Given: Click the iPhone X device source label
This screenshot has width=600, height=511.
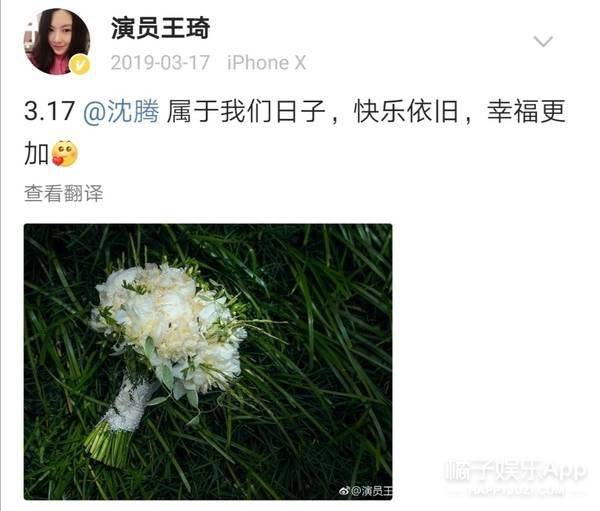Looking at the screenshot, I should (x=267, y=63).
